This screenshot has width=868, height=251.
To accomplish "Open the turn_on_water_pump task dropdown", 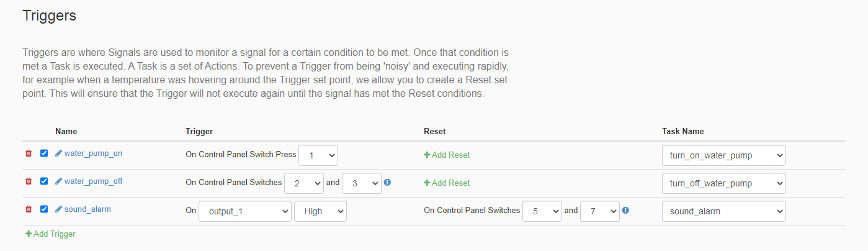I will 723,155.
